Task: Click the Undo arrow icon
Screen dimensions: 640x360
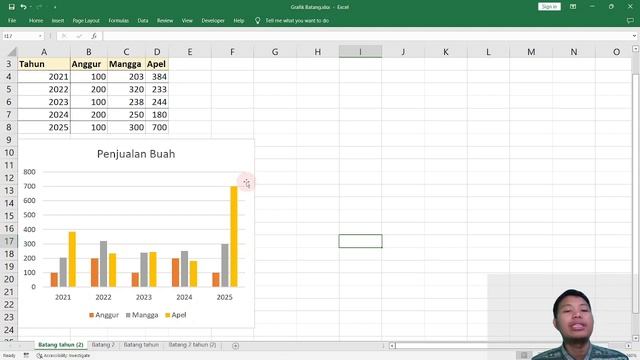Action: [x=23, y=7]
